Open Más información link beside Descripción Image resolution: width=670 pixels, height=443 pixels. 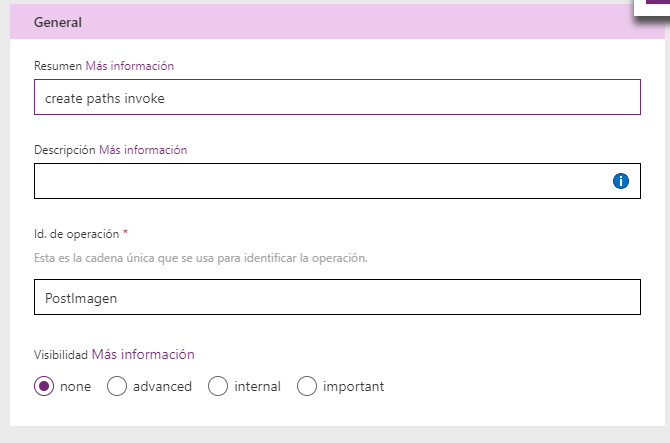pos(143,150)
